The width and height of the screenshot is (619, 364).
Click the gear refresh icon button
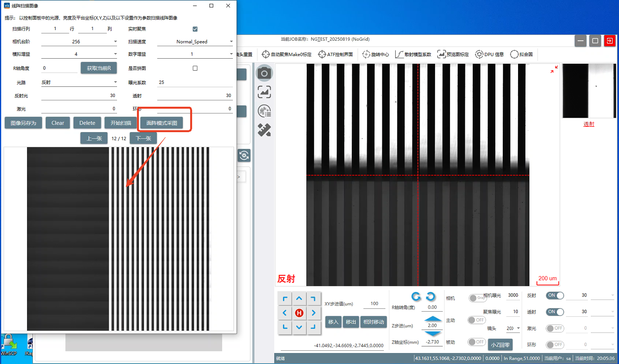click(x=244, y=156)
